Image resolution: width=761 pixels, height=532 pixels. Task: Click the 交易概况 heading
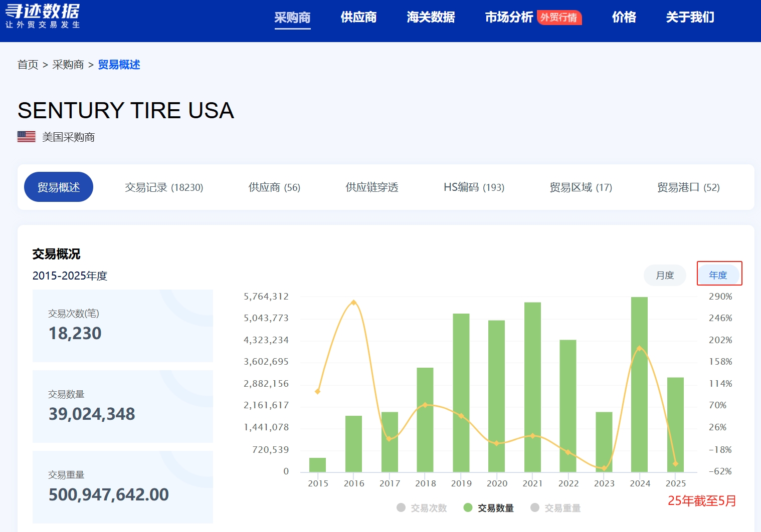(56, 254)
